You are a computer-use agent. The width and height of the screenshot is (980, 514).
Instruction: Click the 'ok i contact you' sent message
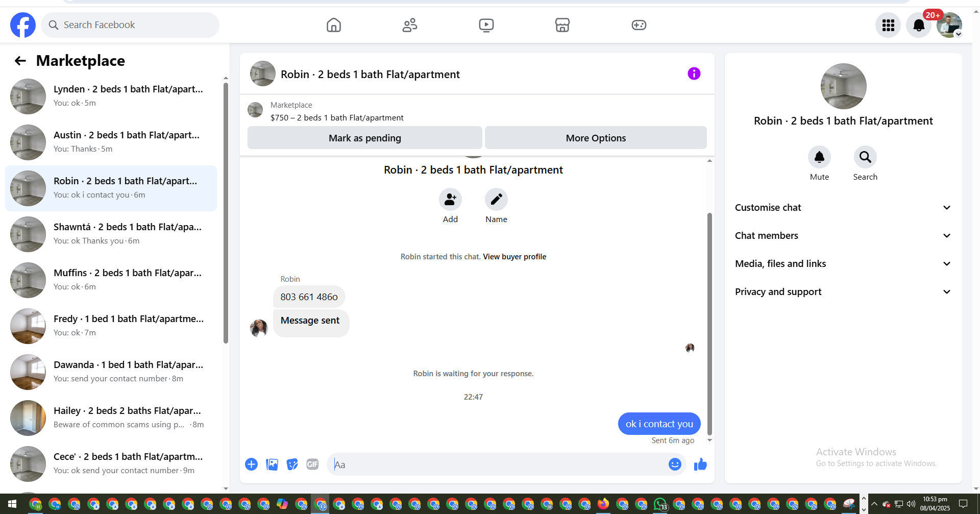coord(659,424)
